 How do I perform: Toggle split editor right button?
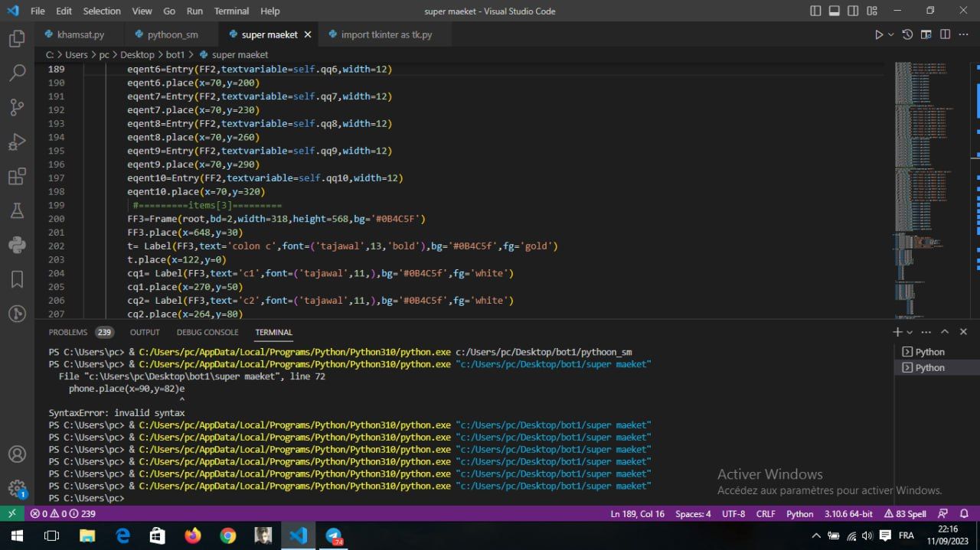click(945, 34)
